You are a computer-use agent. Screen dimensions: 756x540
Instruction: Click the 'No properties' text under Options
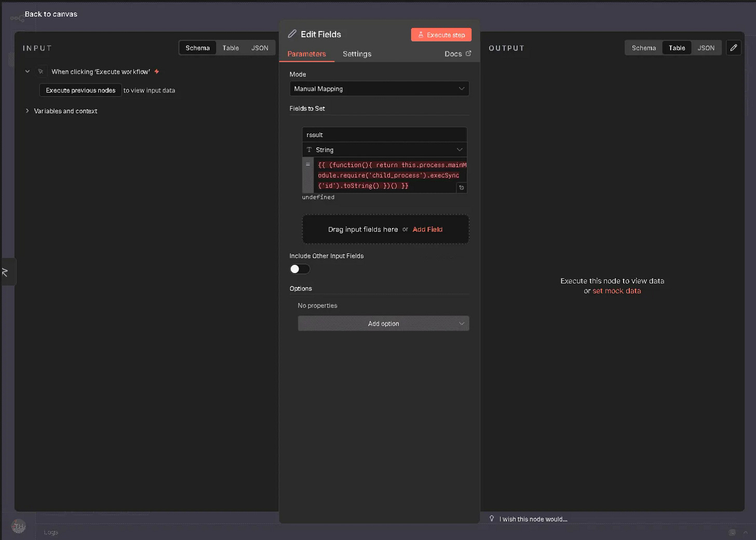coord(317,305)
